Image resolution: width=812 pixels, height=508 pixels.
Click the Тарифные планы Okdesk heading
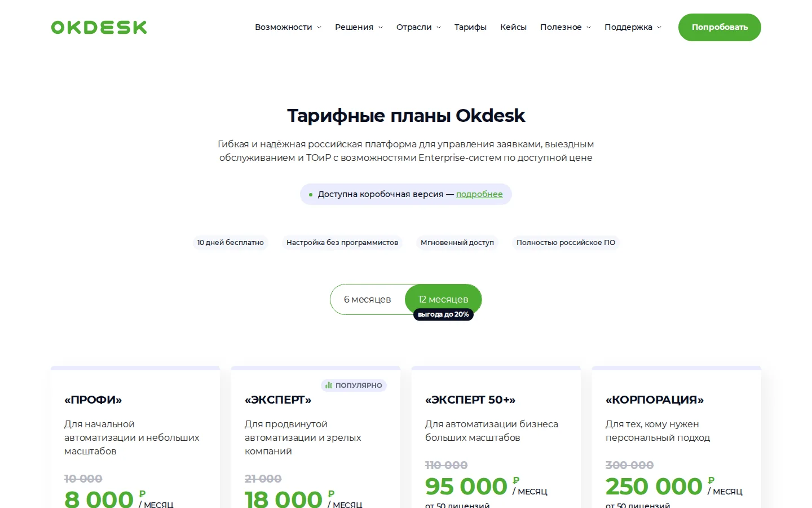click(406, 116)
